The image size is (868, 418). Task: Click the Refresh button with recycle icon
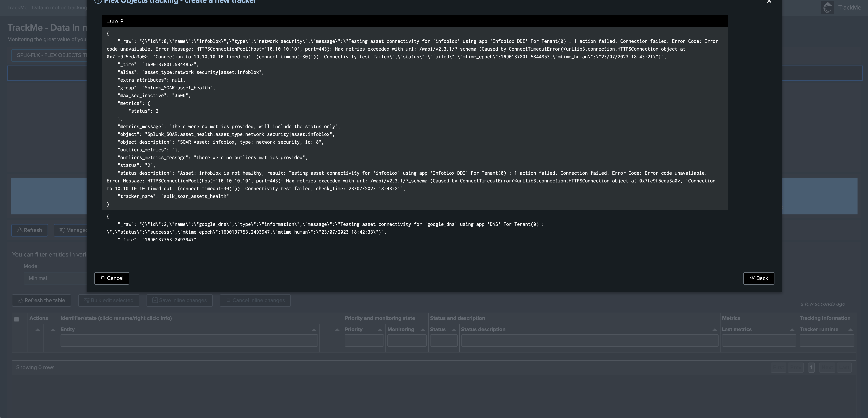click(30, 230)
